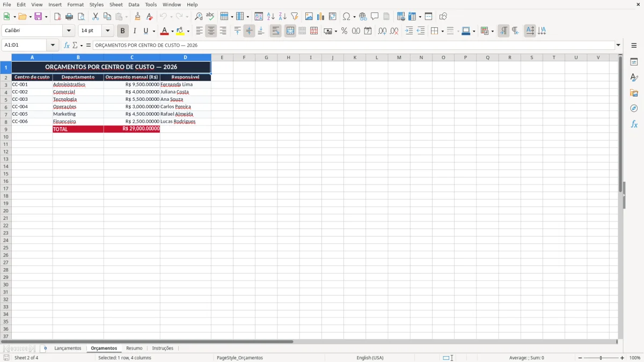The width and height of the screenshot is (644, 362).
Task: Add a decimal place
Action: (382, 31)
